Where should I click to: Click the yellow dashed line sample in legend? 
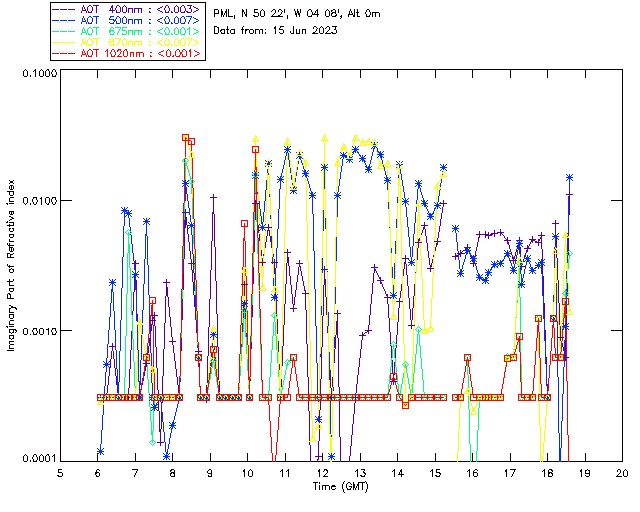pyautogui.click(x=64, y=42)
